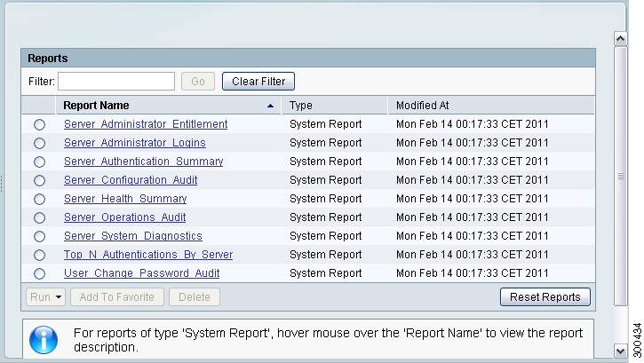Select the Server_Administrator_Entitlement radio button
This screenshot has width=644, height=363.
[x=39, y=124]
